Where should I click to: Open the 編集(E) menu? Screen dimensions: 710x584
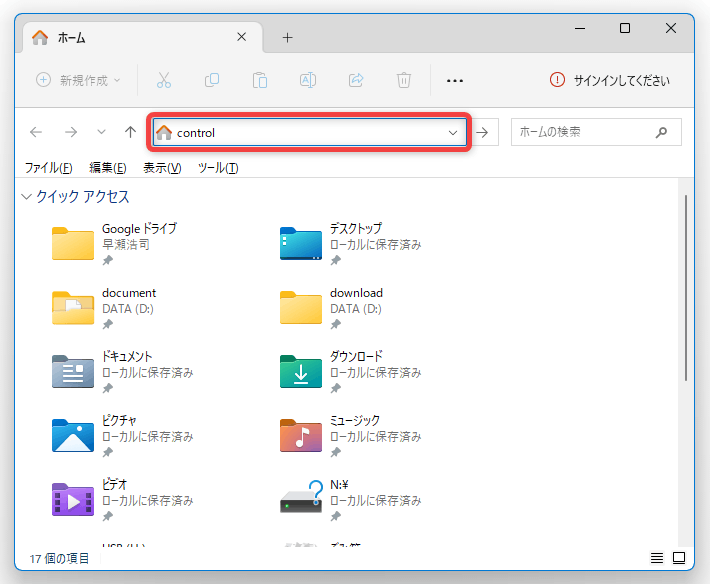click(108, 168)
